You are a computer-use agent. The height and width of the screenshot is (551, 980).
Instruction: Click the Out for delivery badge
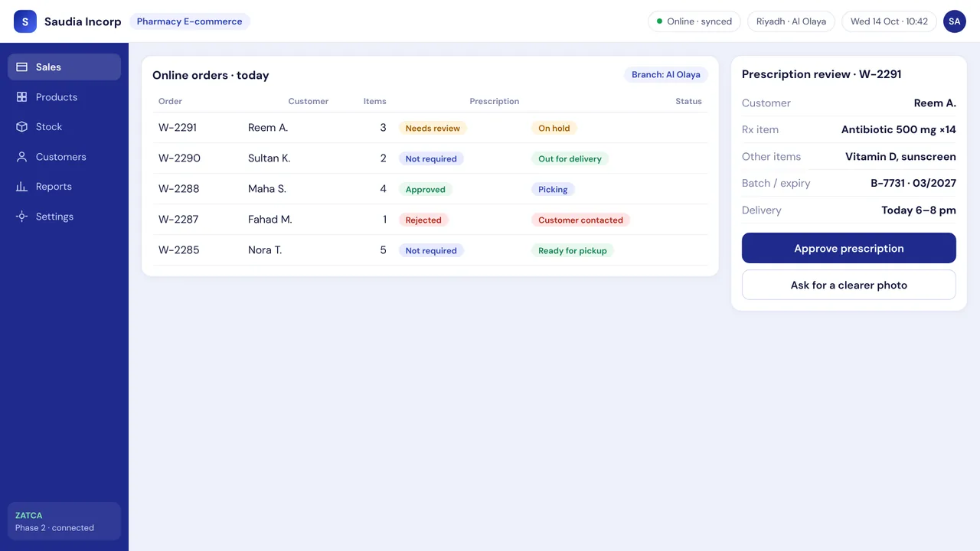pos(570,159)
